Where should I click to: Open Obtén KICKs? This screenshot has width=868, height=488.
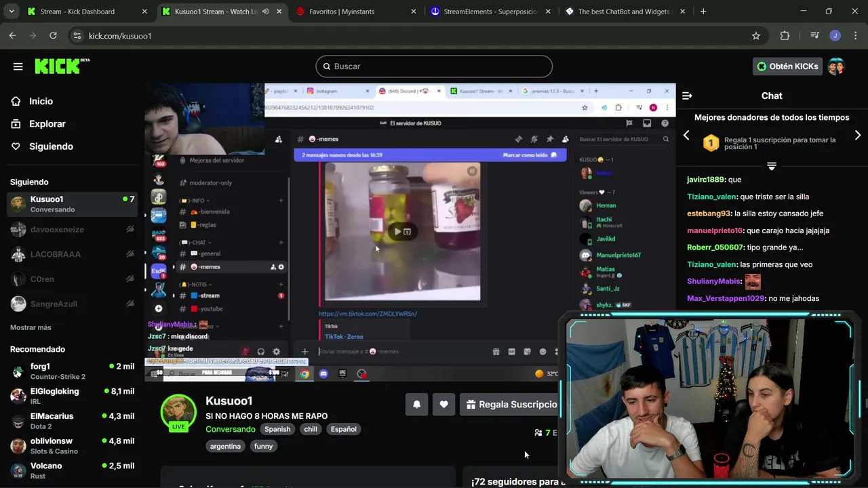tap(787, 66)
